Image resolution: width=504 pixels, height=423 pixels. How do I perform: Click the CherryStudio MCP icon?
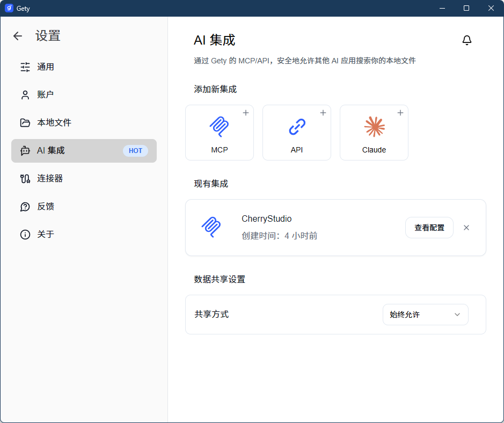(211, 227)
